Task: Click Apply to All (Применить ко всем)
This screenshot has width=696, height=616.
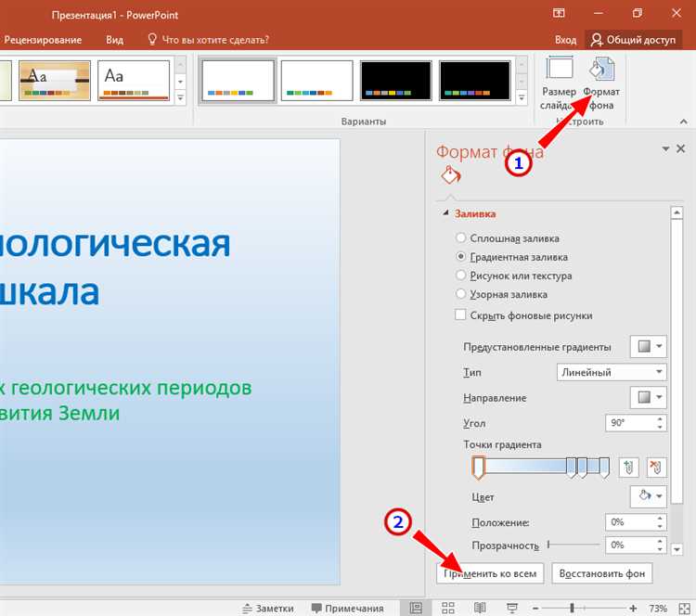Action: point(490,573)
